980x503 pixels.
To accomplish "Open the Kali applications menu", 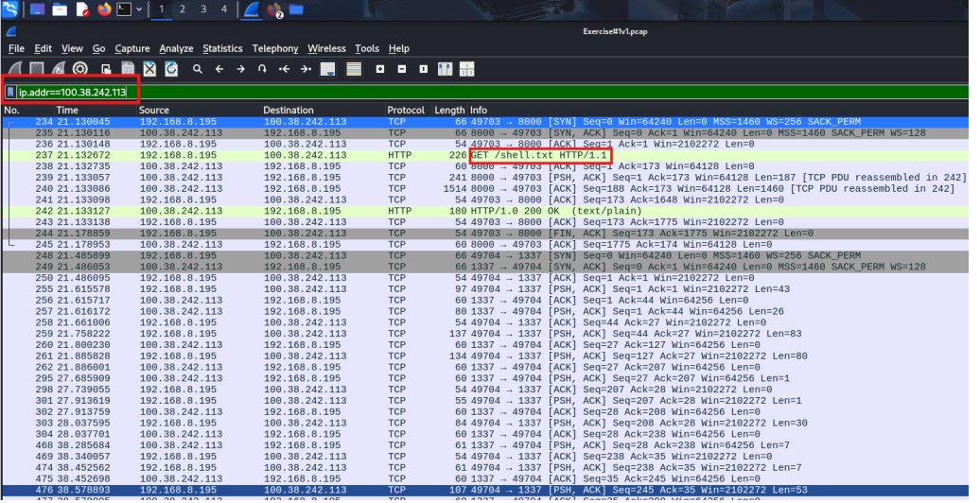I will click(x=10, y=9).
